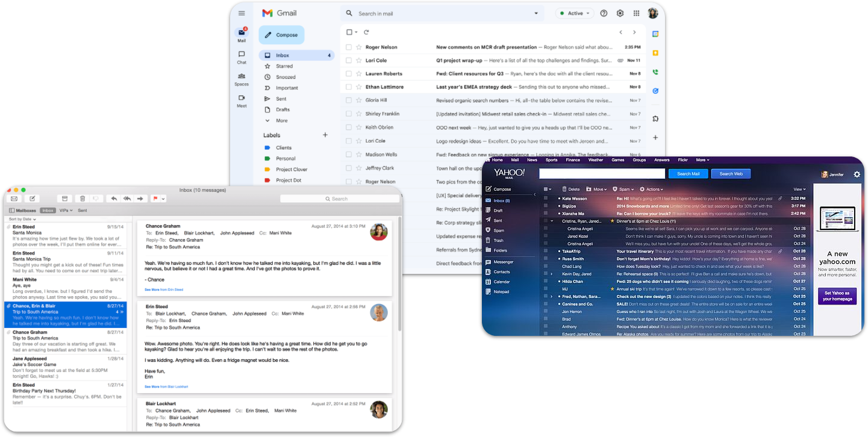This screenshot has width=868, height=437.
Task: Collapse the Cristina, Ryan, Jared conversation thread
Action: [x=551, y=221]
